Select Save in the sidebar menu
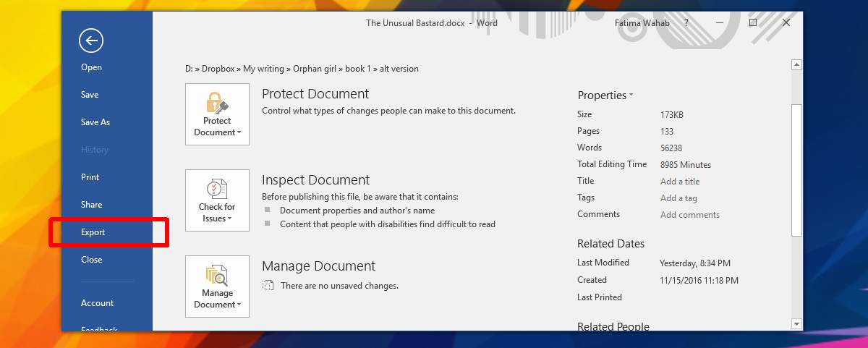The width and height of the screenshot is (868, 348). tap(90, 95)
